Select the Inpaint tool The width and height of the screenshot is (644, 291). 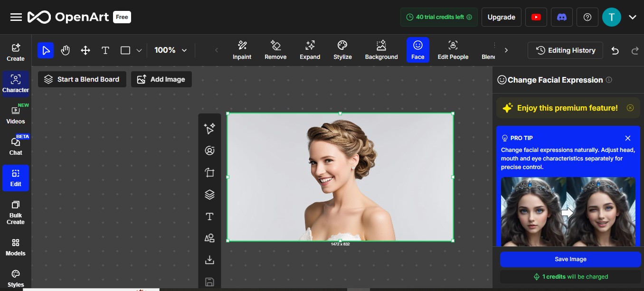click(x=242, y=50)
